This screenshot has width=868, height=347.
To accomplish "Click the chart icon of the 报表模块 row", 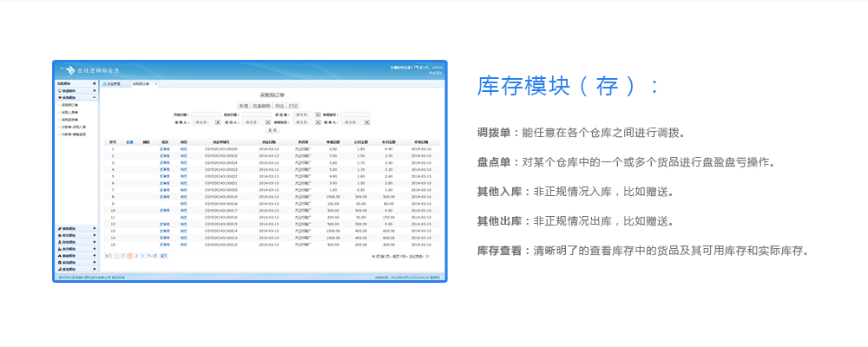I will (x=60, y=269).
